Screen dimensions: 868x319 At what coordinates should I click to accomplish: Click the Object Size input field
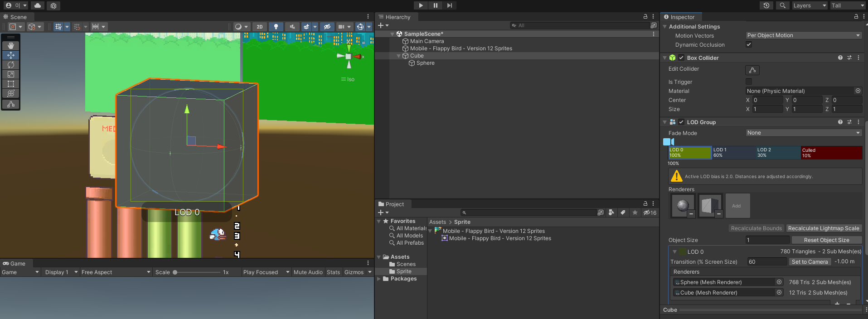coord(767,240)
